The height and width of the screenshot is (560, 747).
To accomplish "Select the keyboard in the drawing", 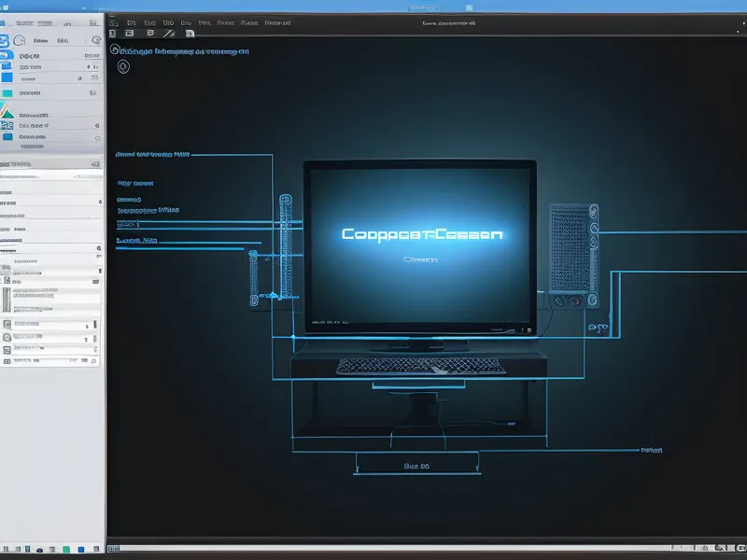I will (420, 366).
